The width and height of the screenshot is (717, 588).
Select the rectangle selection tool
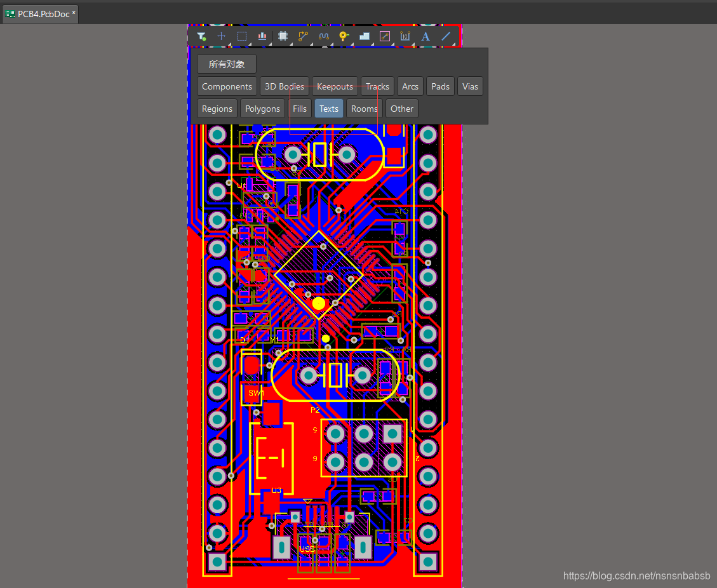(242, 36)
